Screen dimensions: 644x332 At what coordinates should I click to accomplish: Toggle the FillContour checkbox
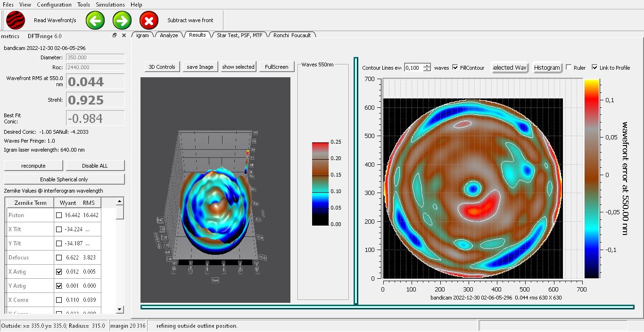click(x=455, y=67)
